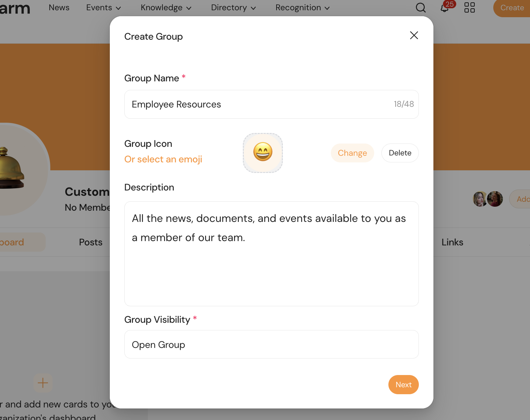
Task: Switch to the Links tab
Action: pyautogui.click(x=452, y=242)
